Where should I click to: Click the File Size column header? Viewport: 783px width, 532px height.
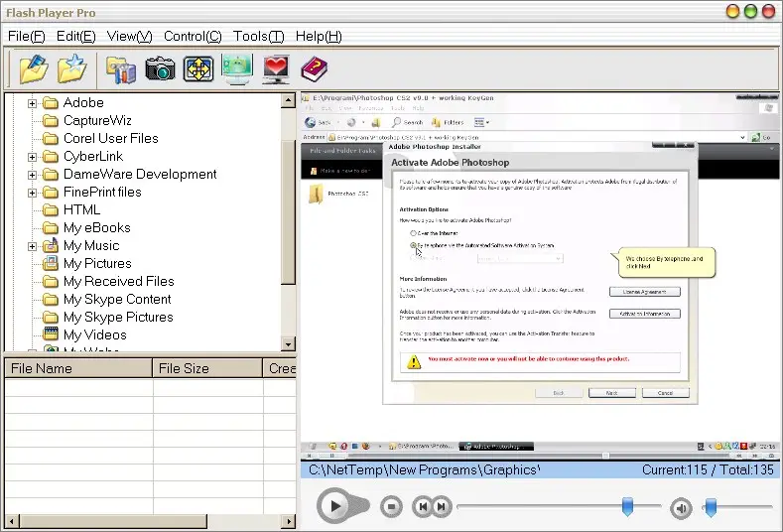[207, 368]
